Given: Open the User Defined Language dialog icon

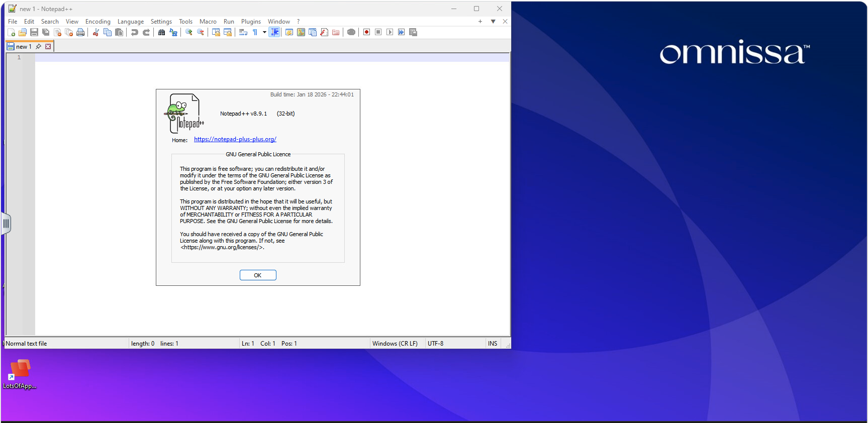Looking at the screenshot, I should (x=289, y=32).
